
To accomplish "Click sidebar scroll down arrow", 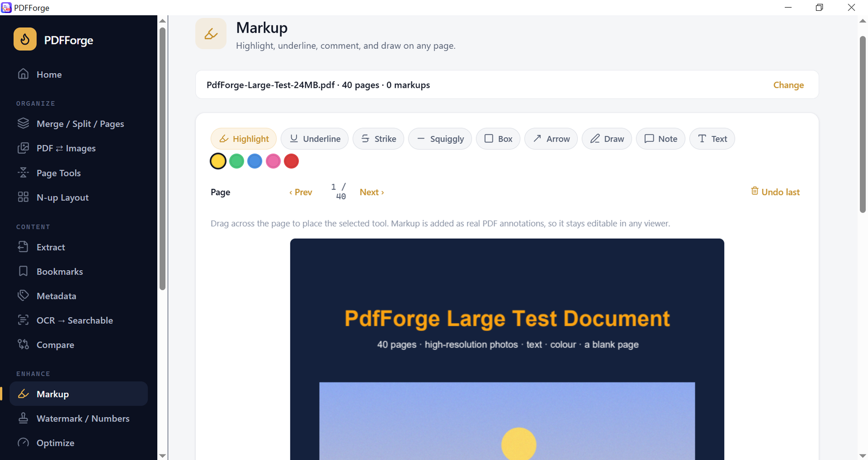I will coord(162,456).
